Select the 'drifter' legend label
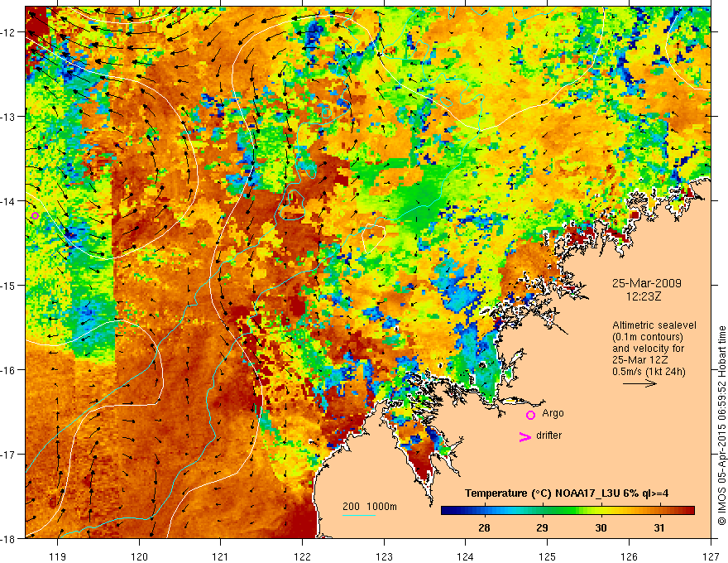The image size is (728, 563). click(x=548, y=435)
